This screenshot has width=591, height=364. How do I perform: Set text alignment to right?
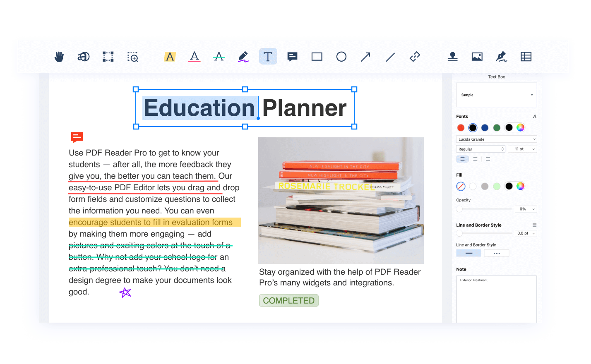(488, 159)
